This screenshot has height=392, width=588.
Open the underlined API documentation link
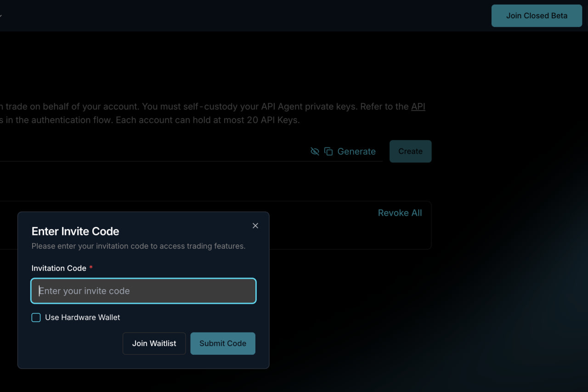418,106
